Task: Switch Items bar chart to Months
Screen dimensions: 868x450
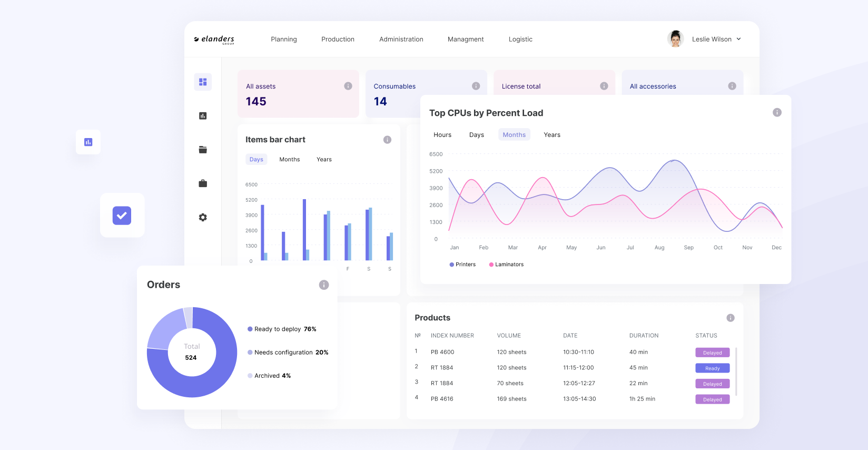Action: pos(289,160)
